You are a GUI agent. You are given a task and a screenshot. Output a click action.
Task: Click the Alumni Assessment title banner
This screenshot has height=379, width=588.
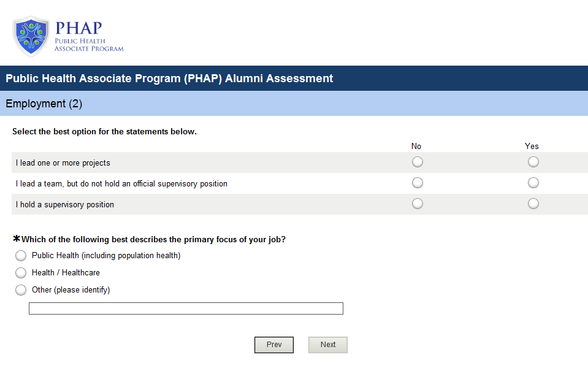click(169, 78)
